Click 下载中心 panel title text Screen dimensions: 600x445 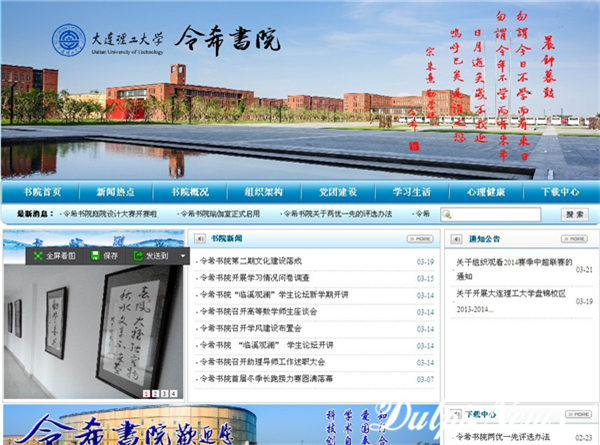pyautogui.click(x=481, y=414)
